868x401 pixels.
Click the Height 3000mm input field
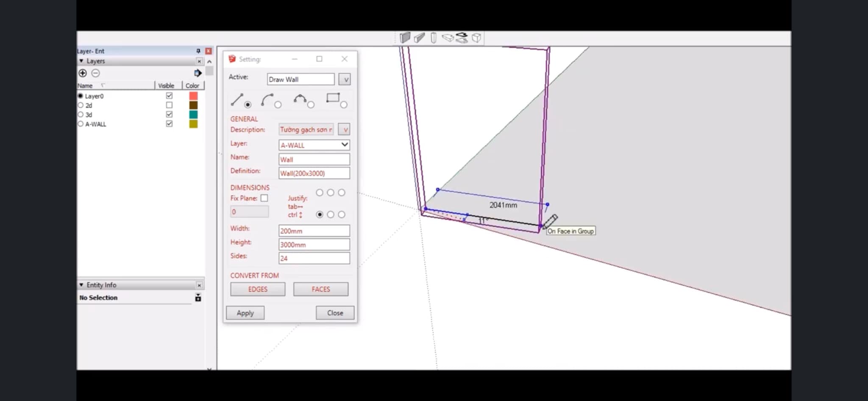tap(314, 244)
